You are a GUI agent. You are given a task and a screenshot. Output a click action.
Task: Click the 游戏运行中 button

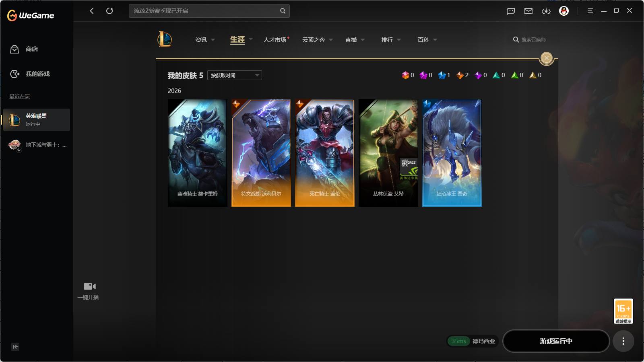click(556, 341)
